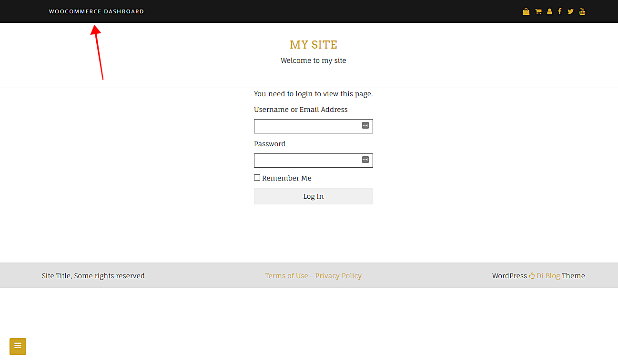Open the MY SITE title link
The width and height of the screenshot is (618, 364).
(x=314, y=45)
